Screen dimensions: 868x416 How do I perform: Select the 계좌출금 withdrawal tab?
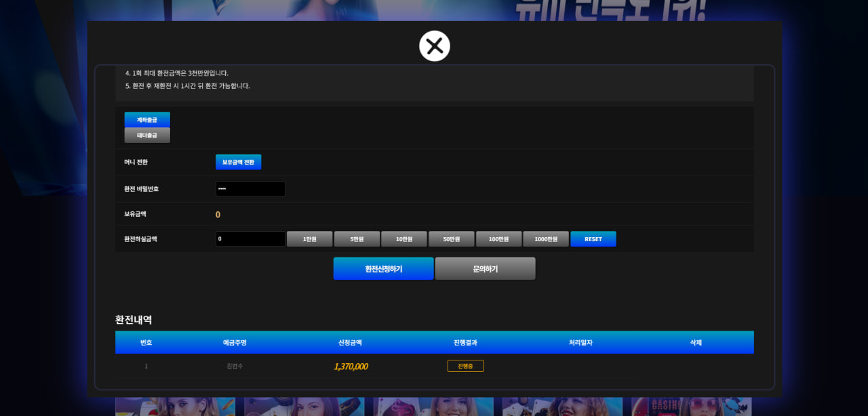tap(147, 120)
